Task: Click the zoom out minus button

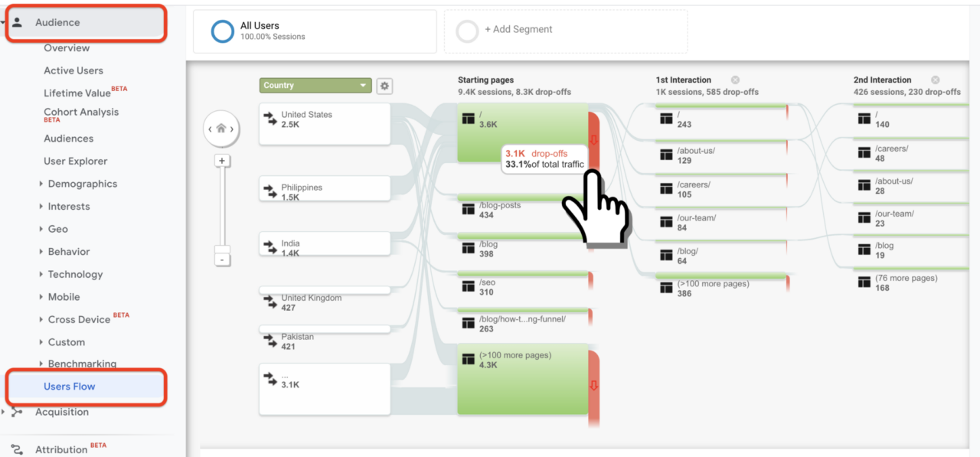Action: 222,260
